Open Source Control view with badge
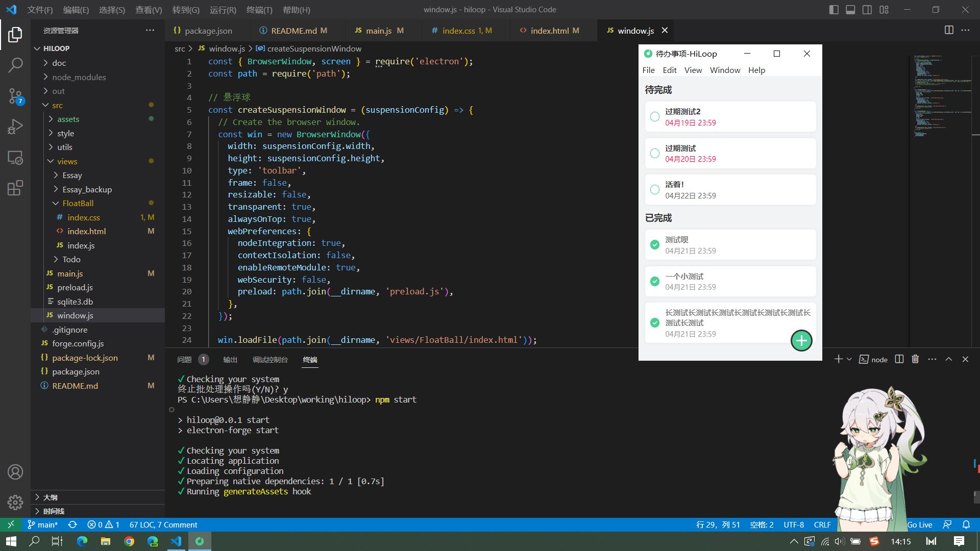The width and height of the screenshot is (980, 551). 15,95
